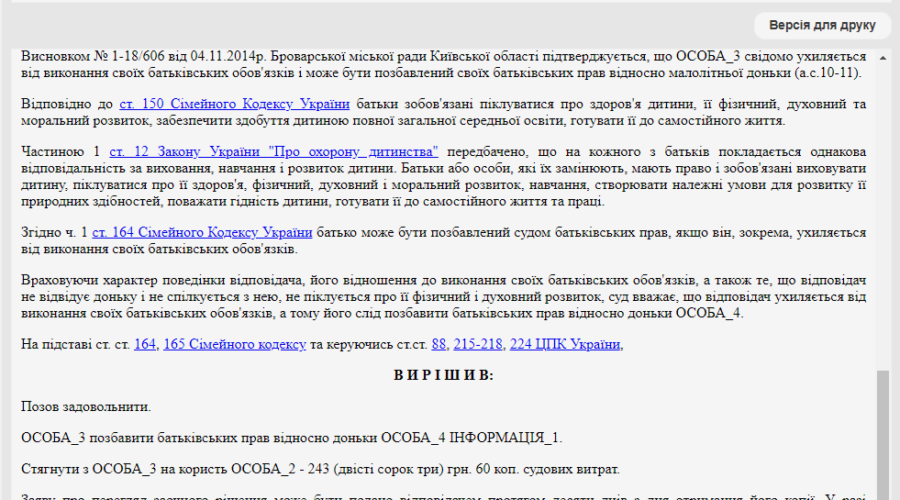Follow the "ст. 164 Сімейного Кодексу України" link

204,233
